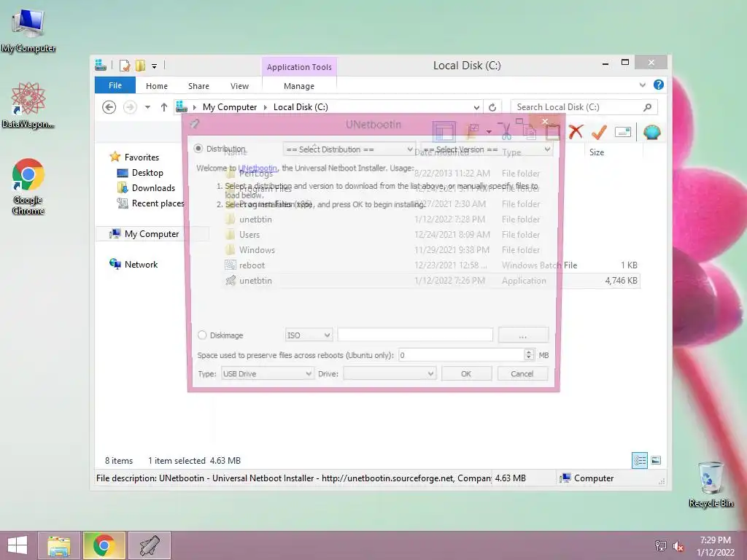Go up one folder level
Screen dimensions: 747x560
coord(164,107)
